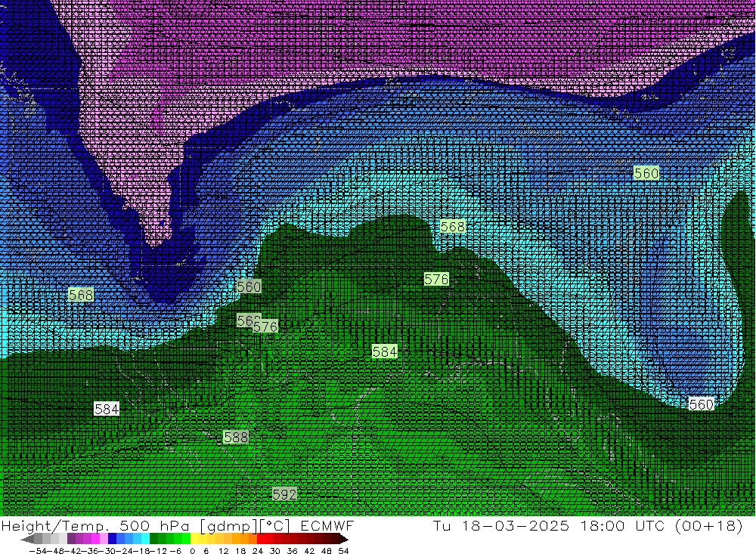Click the 592 contour label
This screenshot has width=756, height=554.
284,494
